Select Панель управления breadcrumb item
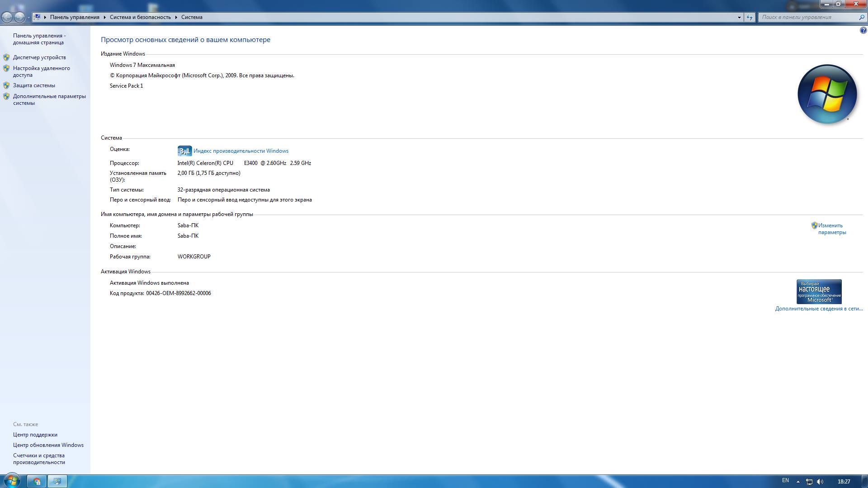 coord(75,17)
